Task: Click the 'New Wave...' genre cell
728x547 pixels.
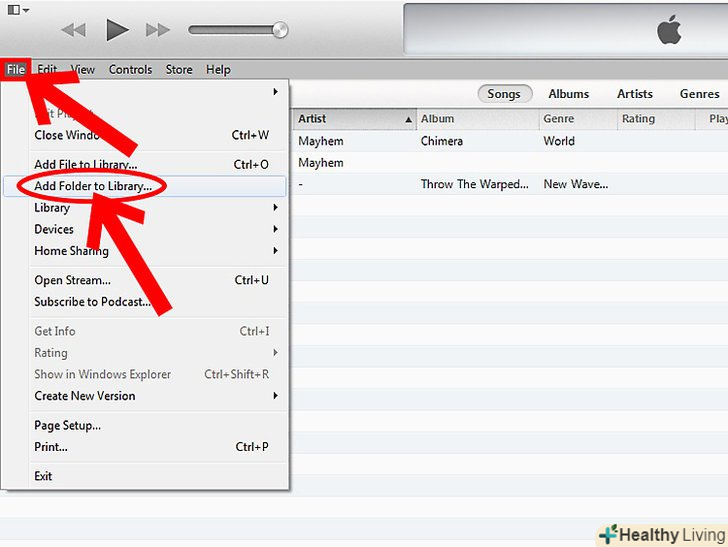Action: [x=576, y=184]
